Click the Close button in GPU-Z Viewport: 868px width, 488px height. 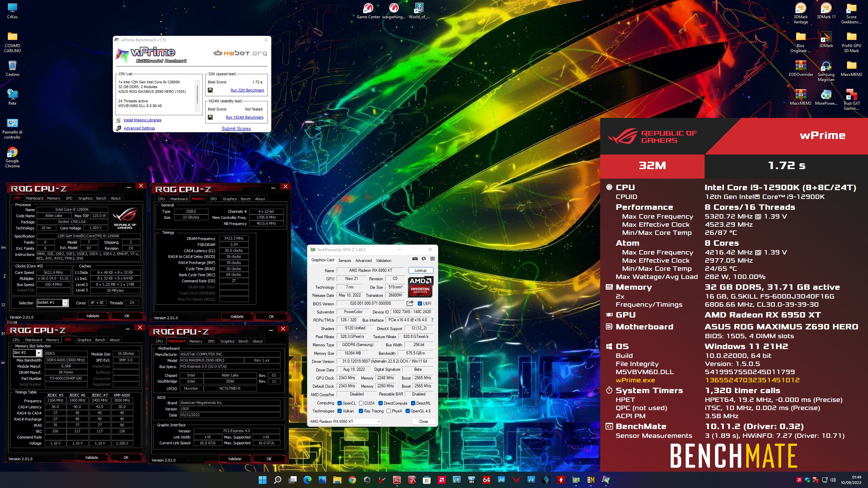click(x=423, y=421)
